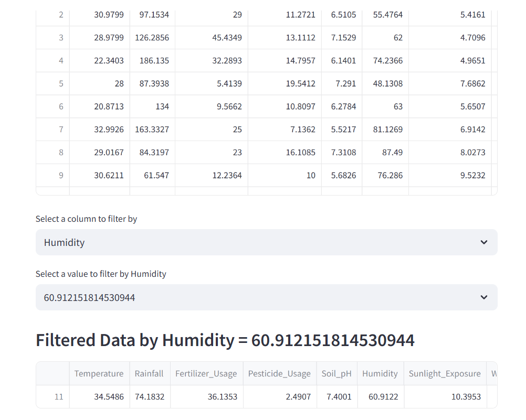Click the 'Filtered Data by Humidity' heading
526x420 pixels.
225,340
